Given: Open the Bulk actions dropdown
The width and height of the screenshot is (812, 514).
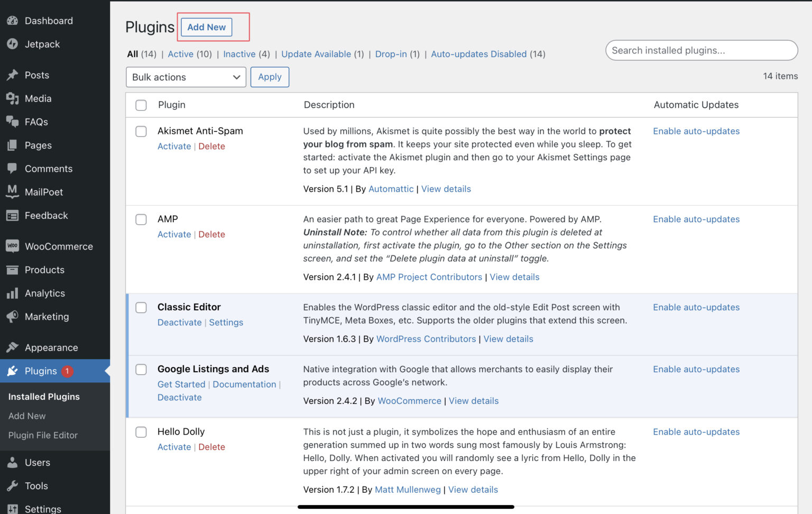Looking at the screenshot, I should (x=186, y=77).
